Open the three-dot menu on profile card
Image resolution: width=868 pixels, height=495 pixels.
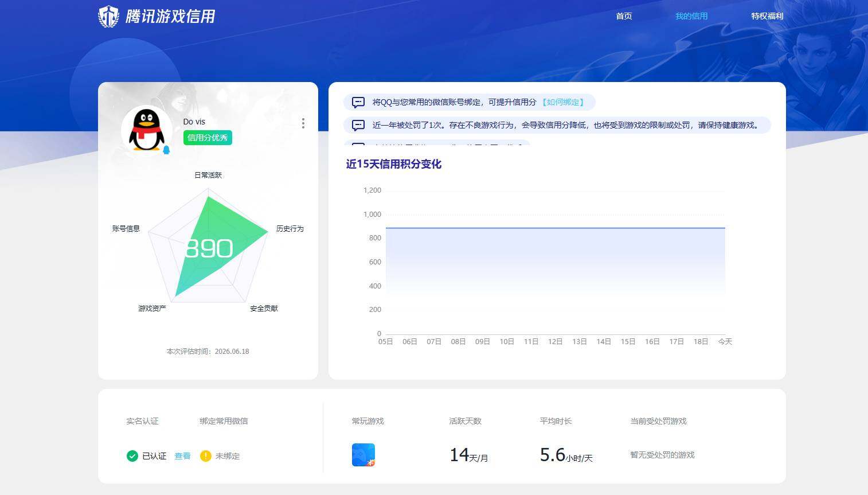coord(303,123)
